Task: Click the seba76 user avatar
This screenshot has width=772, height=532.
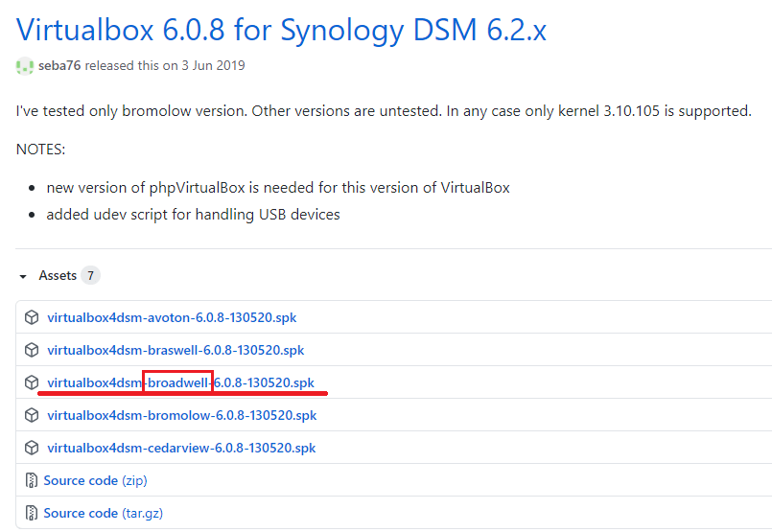Action: 25,66
